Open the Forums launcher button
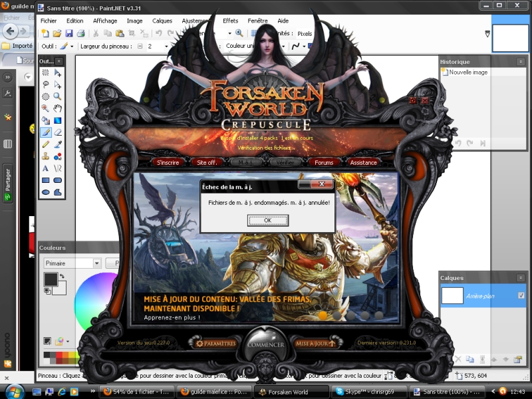 324,162
